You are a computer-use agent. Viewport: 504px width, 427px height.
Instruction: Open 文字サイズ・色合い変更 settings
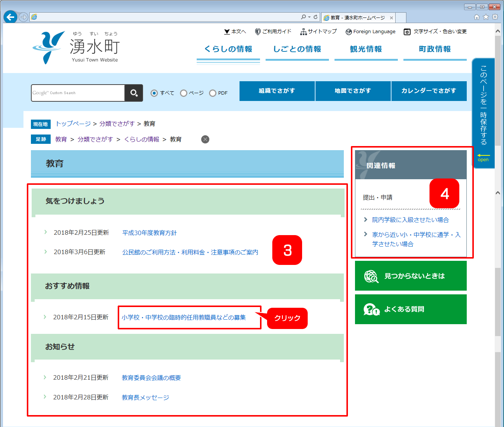435,32
